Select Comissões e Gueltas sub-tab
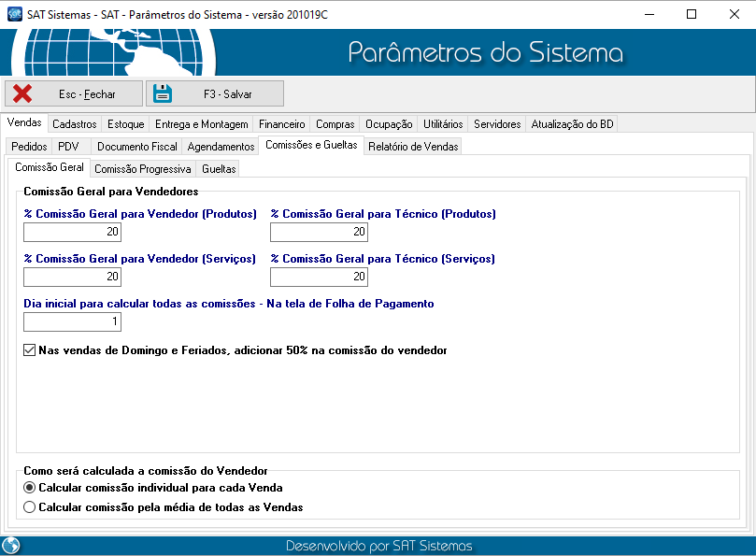The height and width of the screenshot is (556, 756). [x=311, y=145]
